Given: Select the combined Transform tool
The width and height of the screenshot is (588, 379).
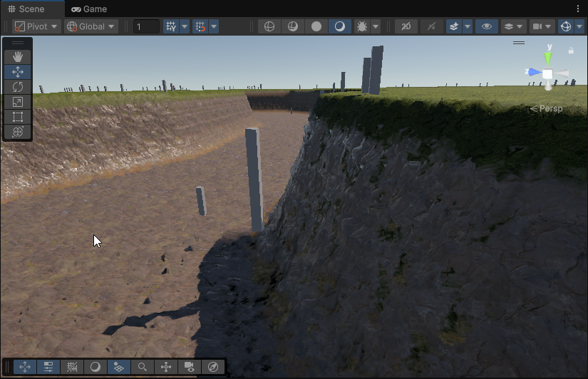Looking at the screenshot, I should (18, 132).
